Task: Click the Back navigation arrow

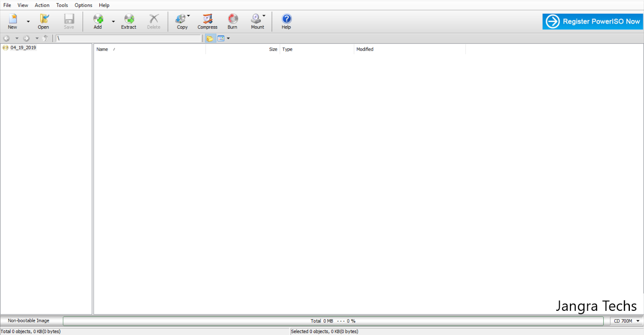Action: [x=6, y=38]
